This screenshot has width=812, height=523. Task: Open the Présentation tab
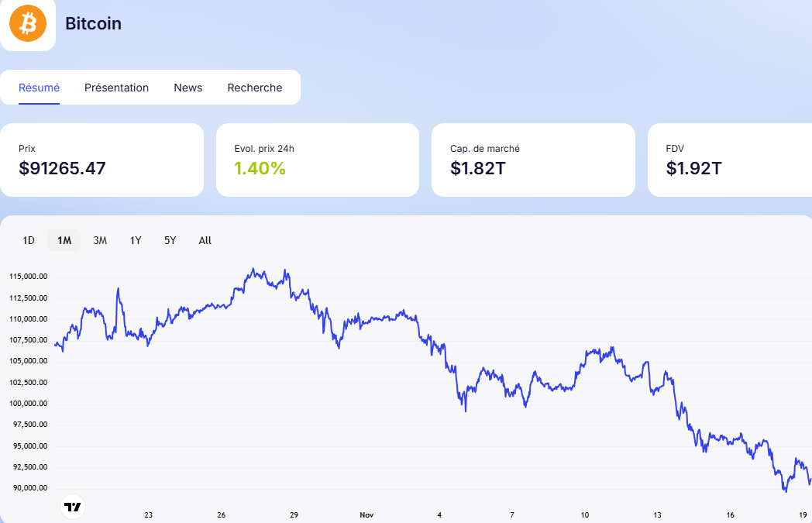point(116,88)
